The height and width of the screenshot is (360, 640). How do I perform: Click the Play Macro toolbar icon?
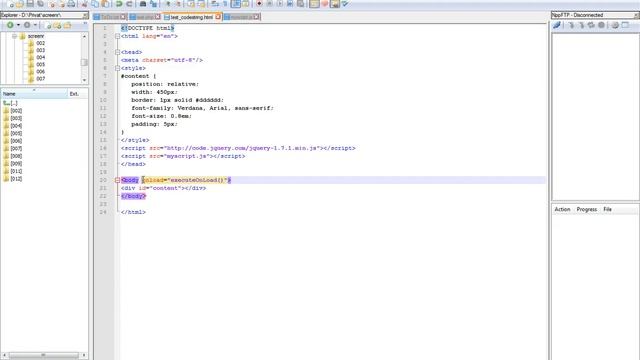280,4
